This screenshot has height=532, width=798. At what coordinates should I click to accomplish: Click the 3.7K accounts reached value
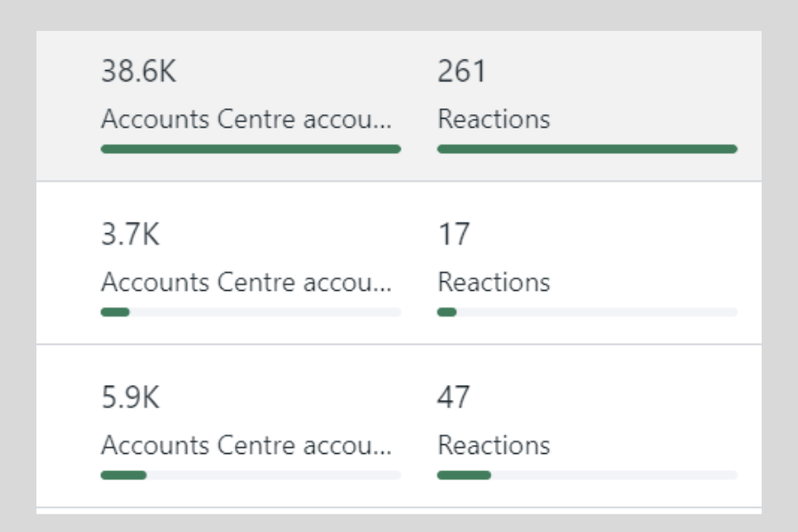click(130, 236)
